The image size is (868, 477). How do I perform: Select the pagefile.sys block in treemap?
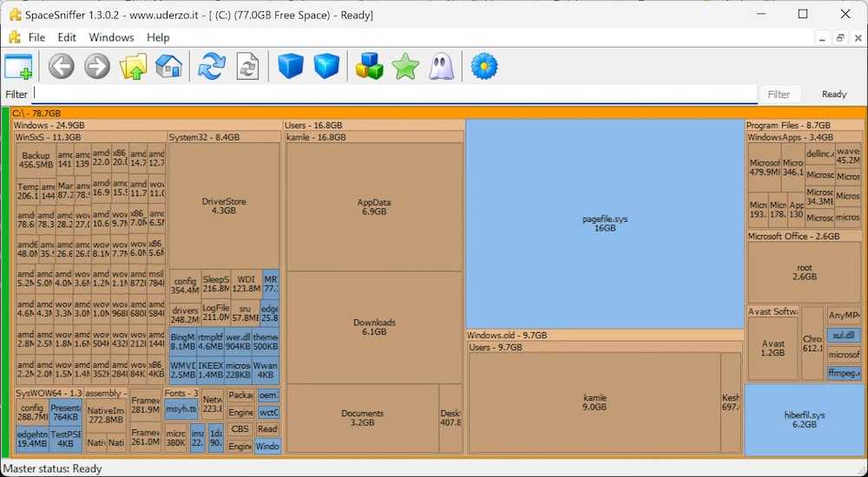tap(604, 224)
